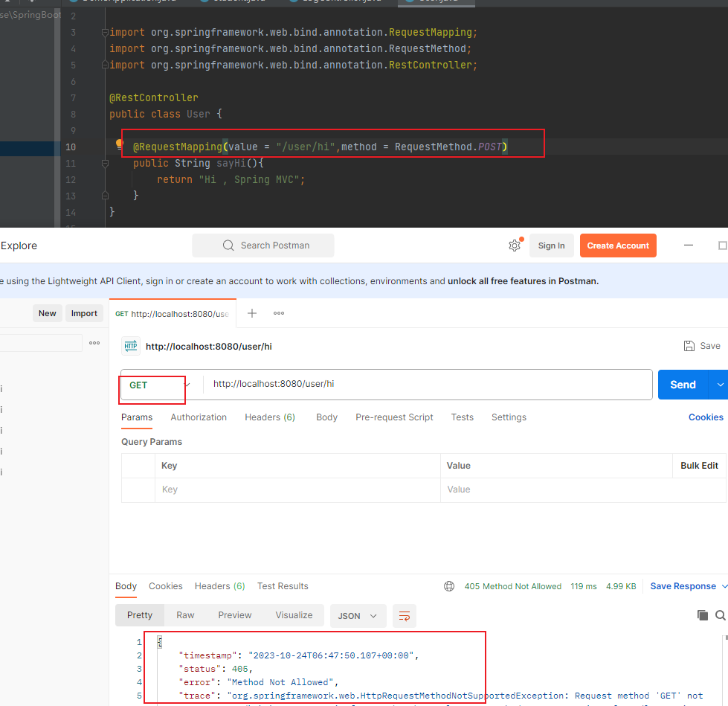This screenshot has width=728, height=706.
Task: Select the Raw response view
Action: [x=185, y=615]
